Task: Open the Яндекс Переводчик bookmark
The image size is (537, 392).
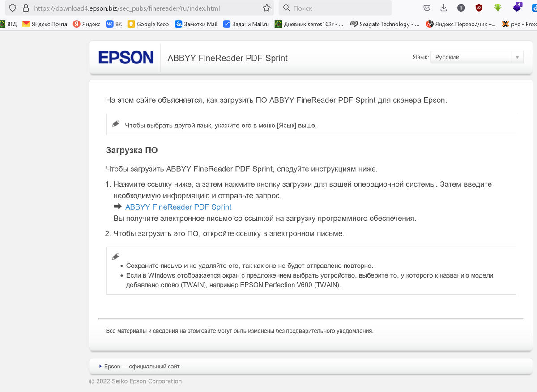Action: [x=461, y=24]
